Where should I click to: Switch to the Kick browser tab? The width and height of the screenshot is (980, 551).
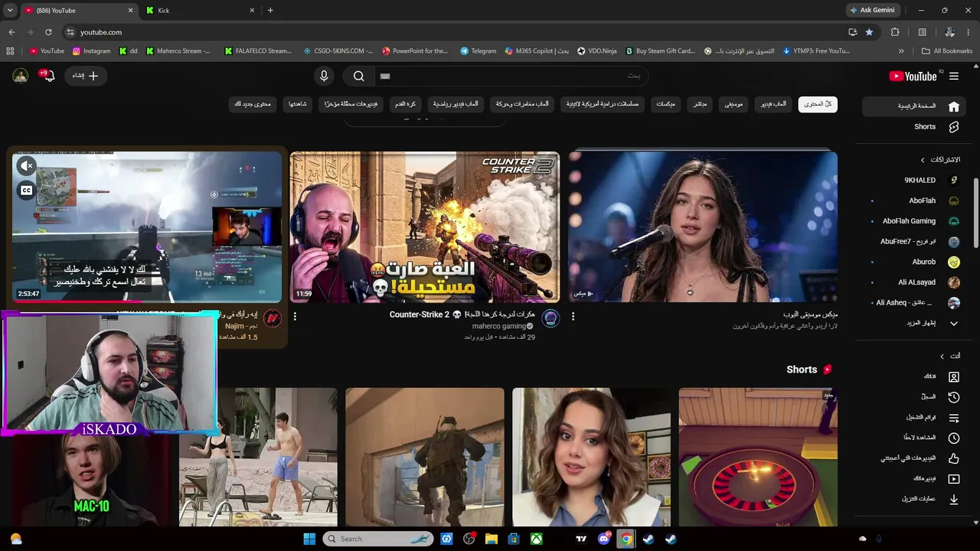[201, 10]
